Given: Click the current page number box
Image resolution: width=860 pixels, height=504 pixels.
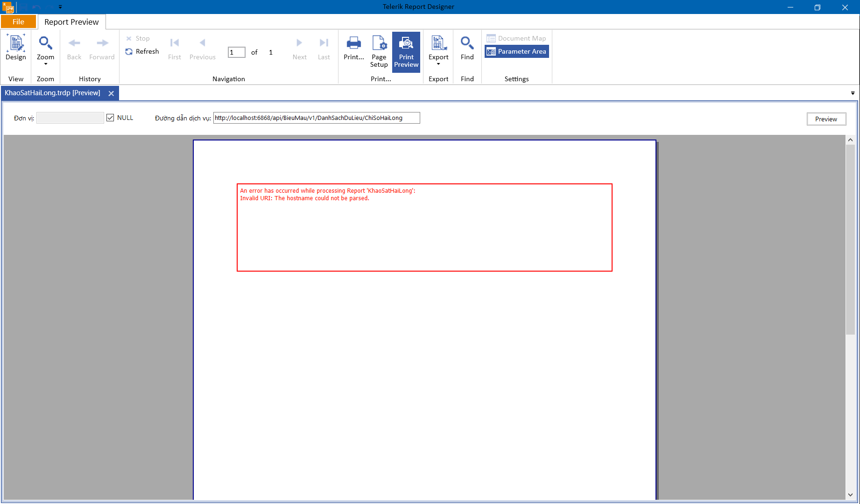Looking at the screenshot, I should tap(236, 52).
